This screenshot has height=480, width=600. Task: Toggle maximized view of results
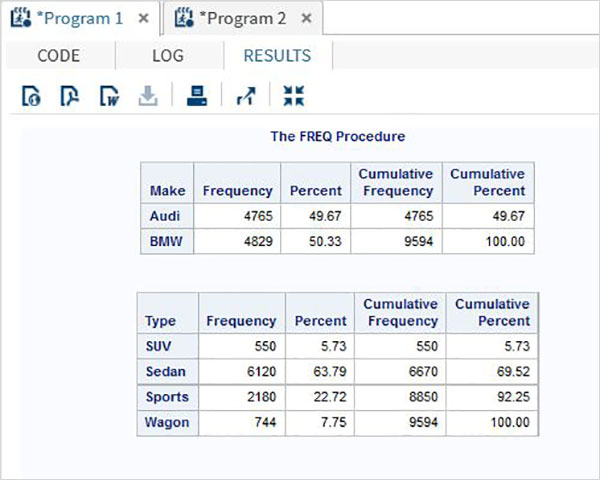coord(293,96)
